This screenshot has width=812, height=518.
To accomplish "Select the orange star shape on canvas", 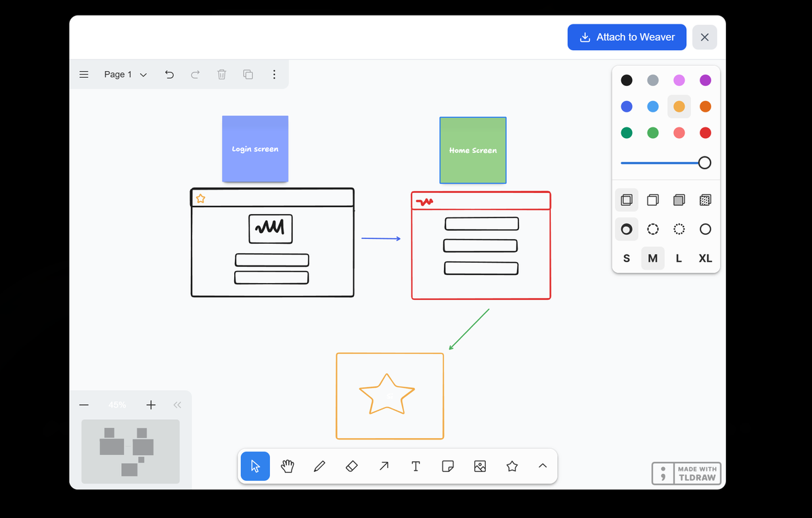I will point(386,394).
